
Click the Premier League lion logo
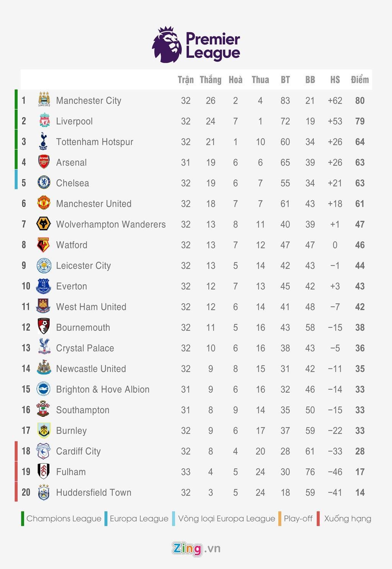tap(167, 45)
